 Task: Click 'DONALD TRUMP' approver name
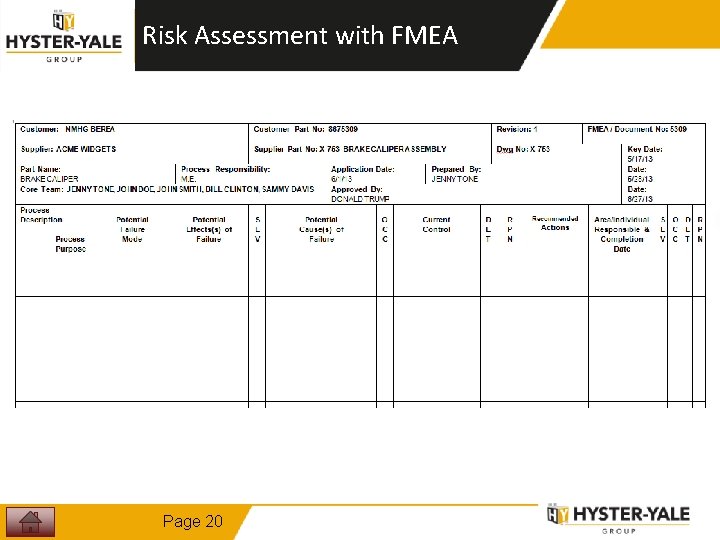click(x=360, y=199)
